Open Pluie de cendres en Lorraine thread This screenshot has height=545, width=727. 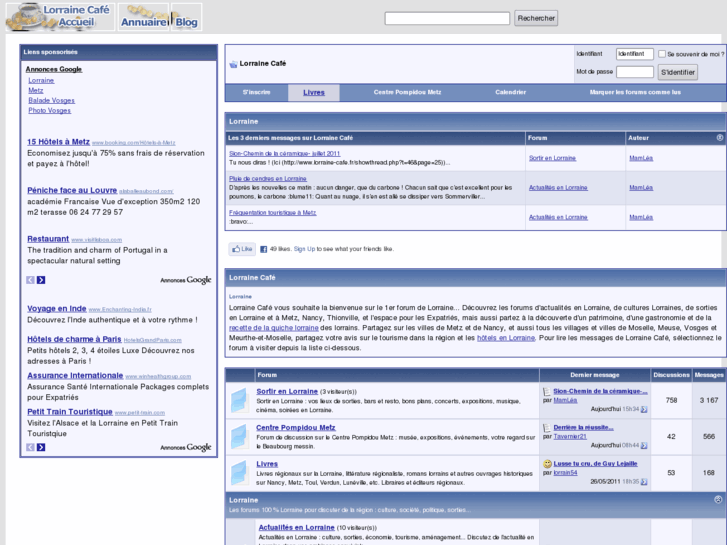268,179
